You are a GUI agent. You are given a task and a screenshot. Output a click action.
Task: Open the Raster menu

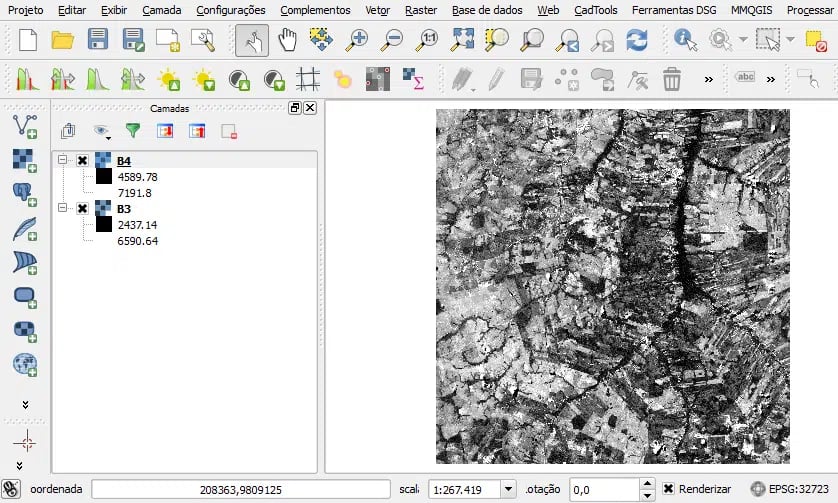(x=421, y=10)
